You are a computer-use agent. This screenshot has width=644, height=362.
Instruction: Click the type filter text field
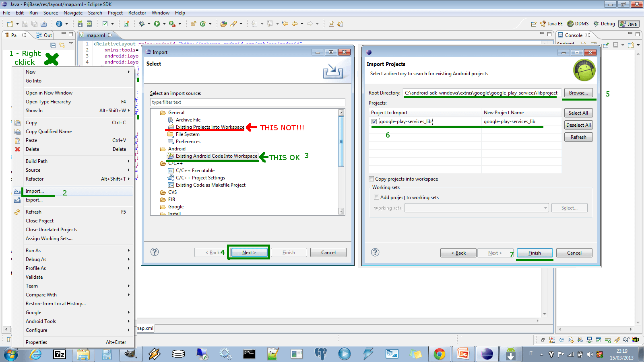pyautogui.click(x=248, y=102)
